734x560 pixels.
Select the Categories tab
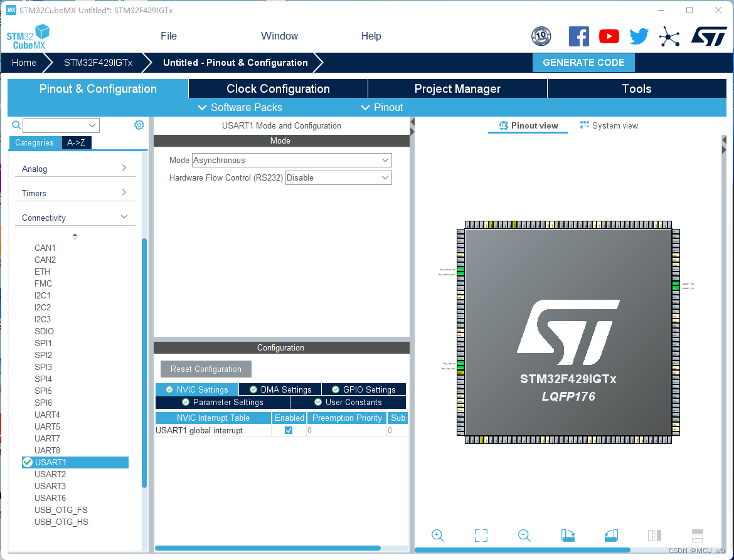point(34,143)
